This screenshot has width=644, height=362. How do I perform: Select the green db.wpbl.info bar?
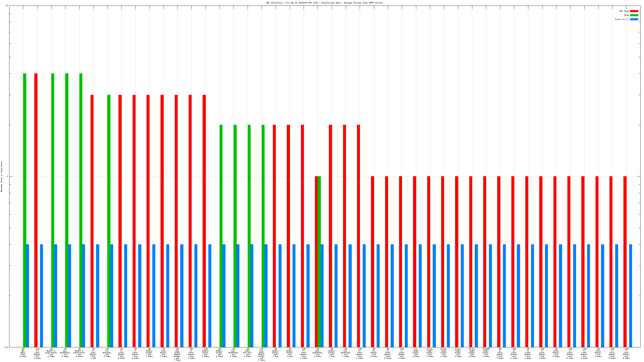click(24, 210)
